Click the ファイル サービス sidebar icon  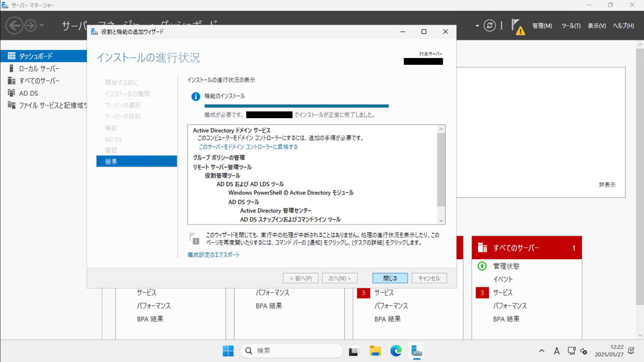click(12, 105)
